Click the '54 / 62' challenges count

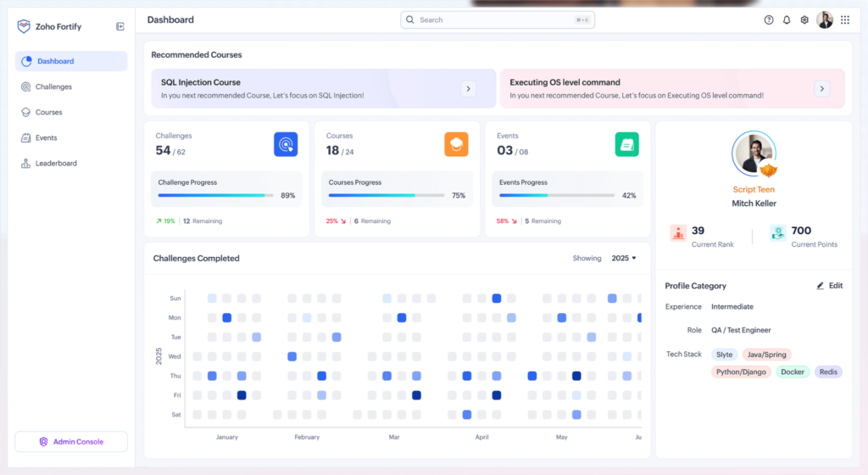pyautogui.click(x=170, y=151)
